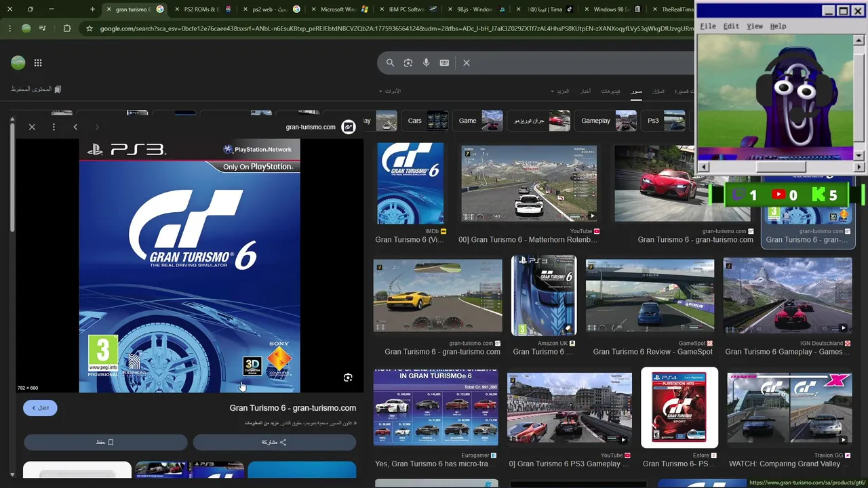The height and width of the screenshot is (488, 868).
Task: Open Traxion.GG Grand Valley image
Action: tap(789, 408)
